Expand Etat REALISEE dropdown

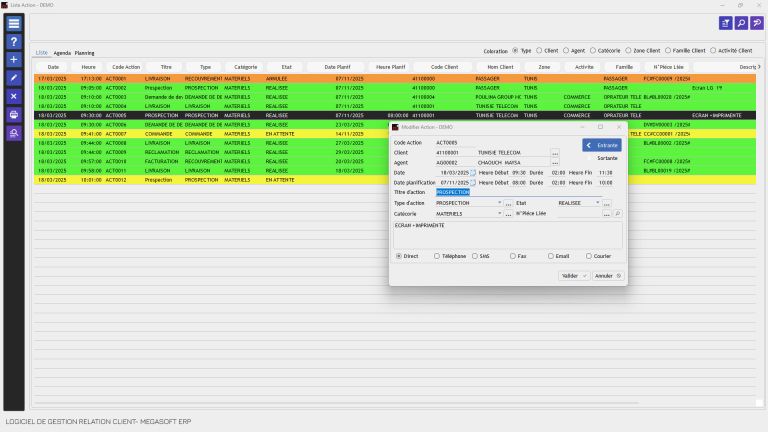pyautogui.click(x=598, y=203)
